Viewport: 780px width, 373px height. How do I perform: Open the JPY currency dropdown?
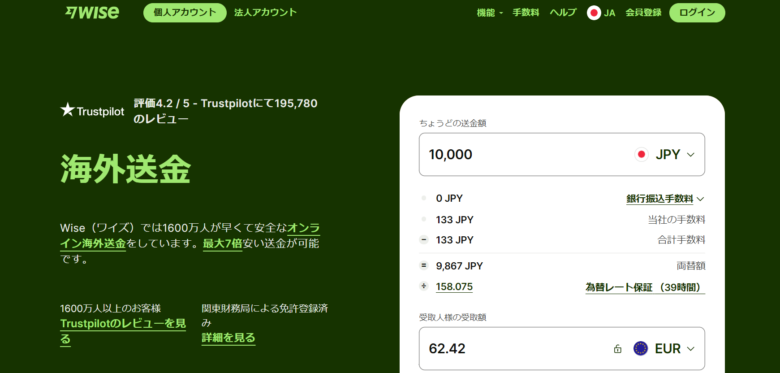pyautogui.click(x=665, y=155)
